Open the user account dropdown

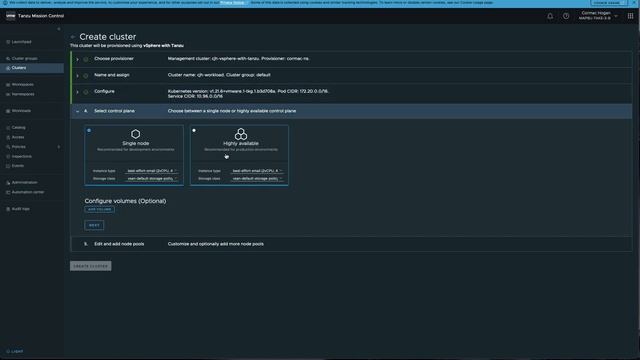pyautogui.click(x=598, y=16)
